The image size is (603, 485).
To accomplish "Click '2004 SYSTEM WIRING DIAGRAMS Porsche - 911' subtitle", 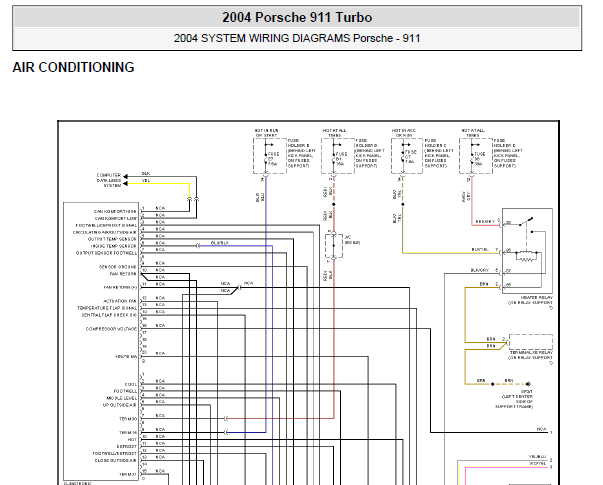I will (x=297, y=38).
